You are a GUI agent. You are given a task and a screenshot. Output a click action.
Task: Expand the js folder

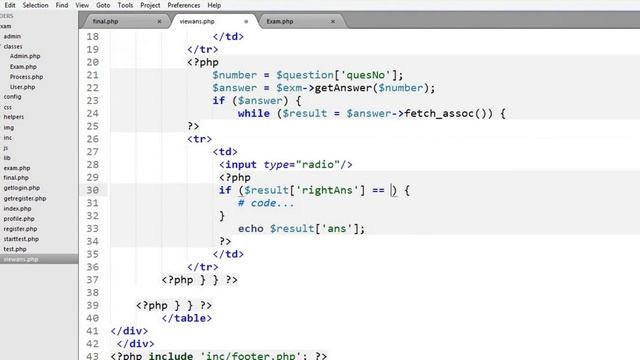pyautogui.click(x=6, y=148)
